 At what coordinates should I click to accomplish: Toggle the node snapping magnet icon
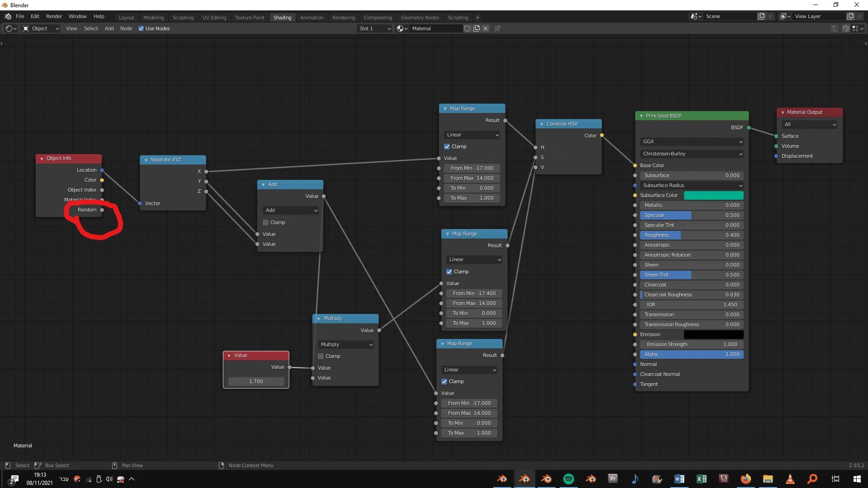click(845, 28)
